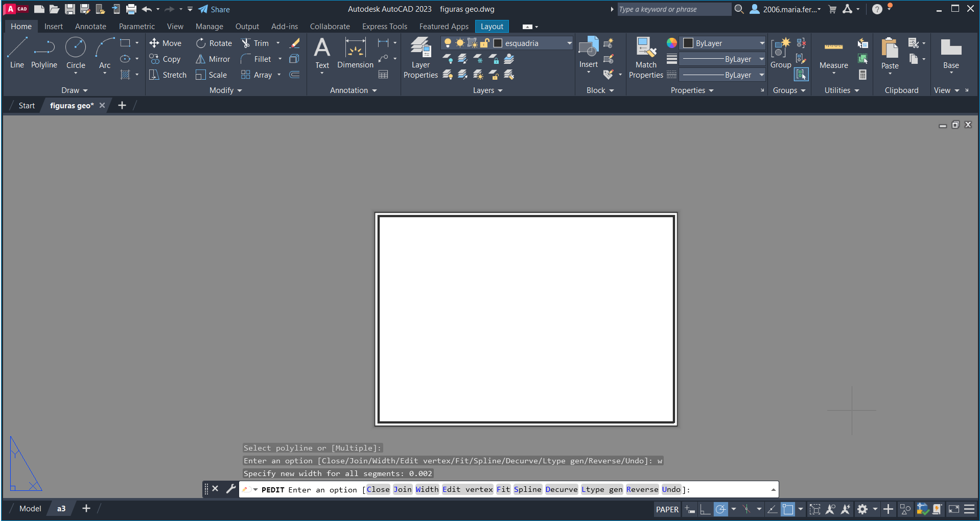Expand the Layers panel
This screenshot has width=980, height=521.
click(x=488, y=90)
